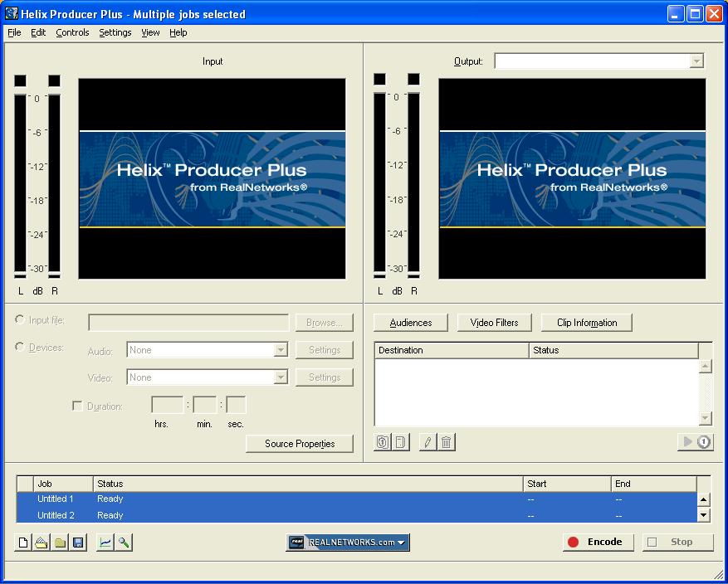Click the add server destination icon
This screenshot has height=584, width=728.
(383, 442)
